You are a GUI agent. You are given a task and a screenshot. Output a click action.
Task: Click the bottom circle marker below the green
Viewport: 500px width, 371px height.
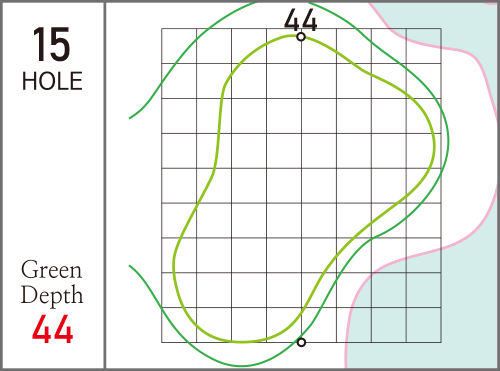pos(301,342)
